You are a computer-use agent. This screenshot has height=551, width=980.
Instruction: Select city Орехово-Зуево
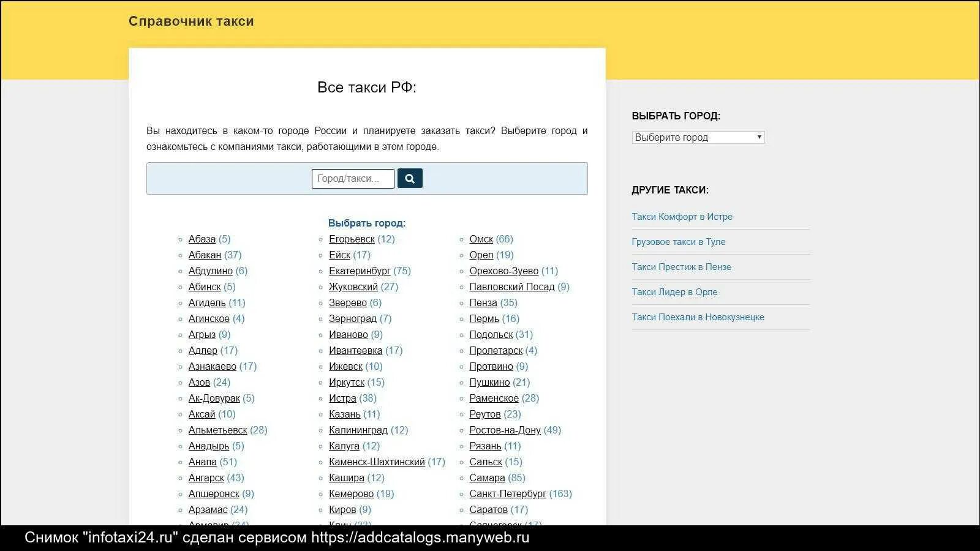pos(504,271)
